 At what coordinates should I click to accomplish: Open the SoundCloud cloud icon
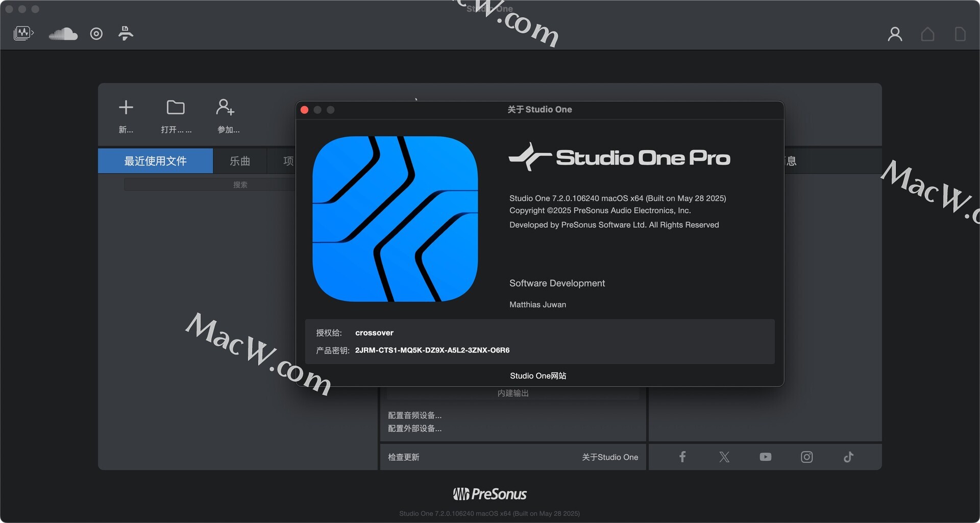(63, 34)
